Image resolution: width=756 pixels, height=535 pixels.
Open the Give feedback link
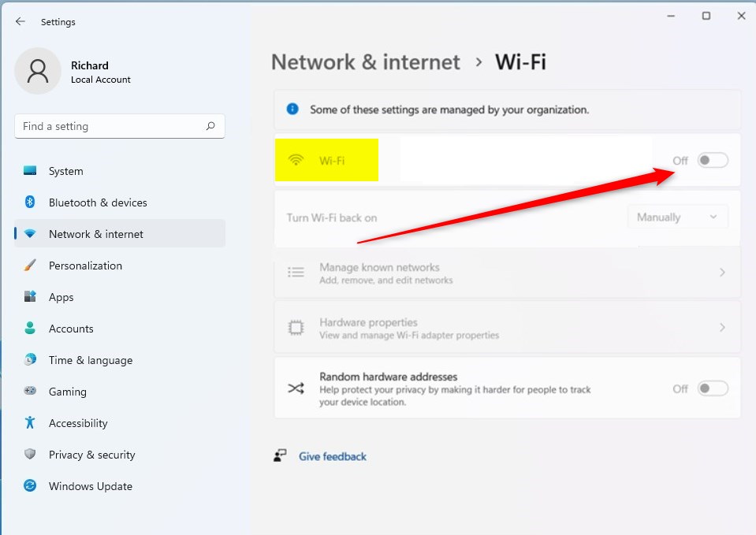[x=332, y=456]
